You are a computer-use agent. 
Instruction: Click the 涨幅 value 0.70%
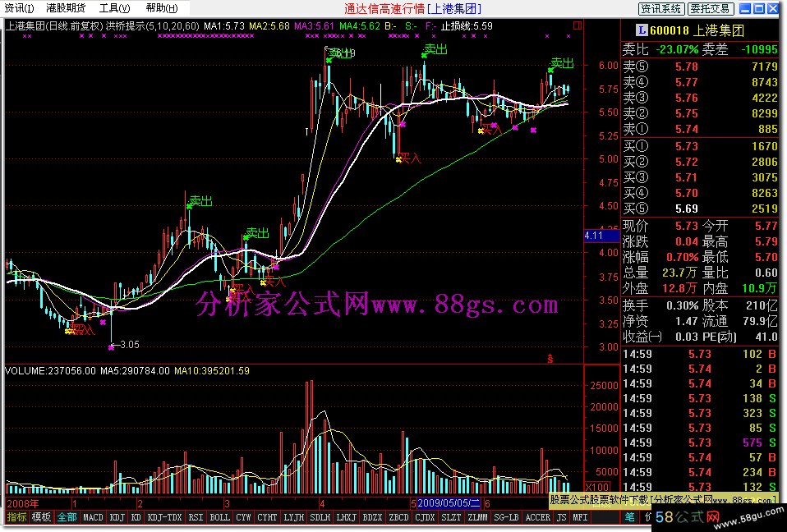tap(682, 257)
